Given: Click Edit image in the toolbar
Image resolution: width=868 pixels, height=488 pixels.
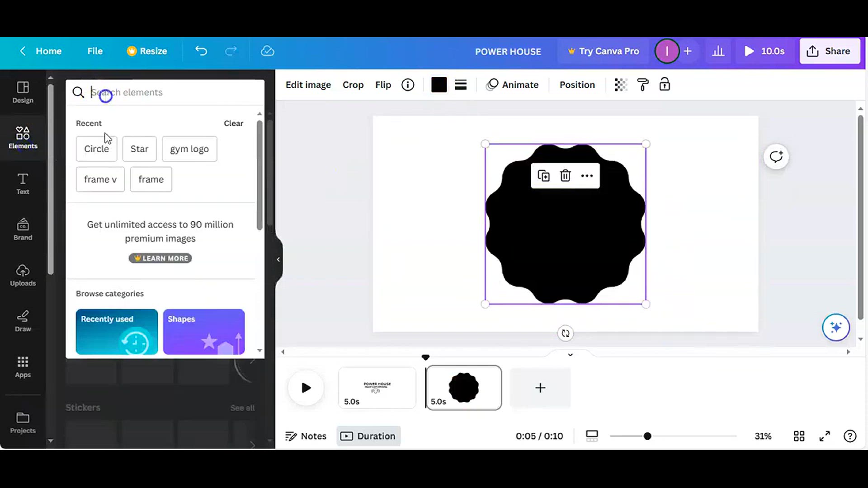Looking at the screenshot, I should 308,85.
